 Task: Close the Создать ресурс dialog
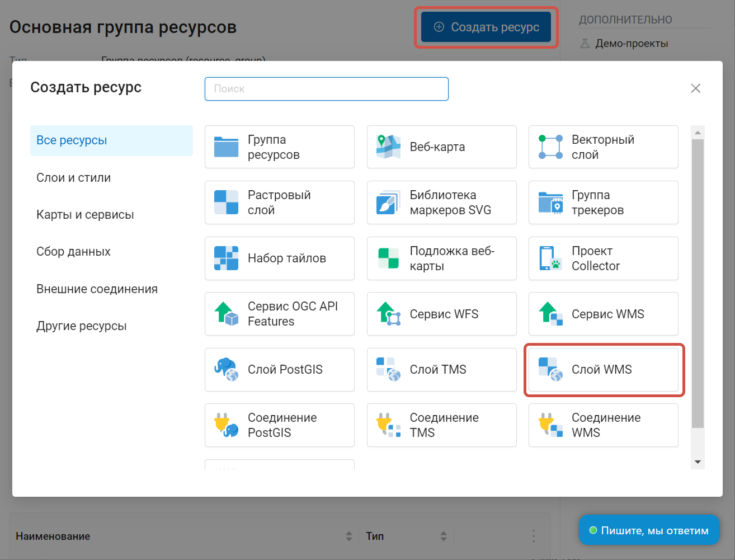695,88
